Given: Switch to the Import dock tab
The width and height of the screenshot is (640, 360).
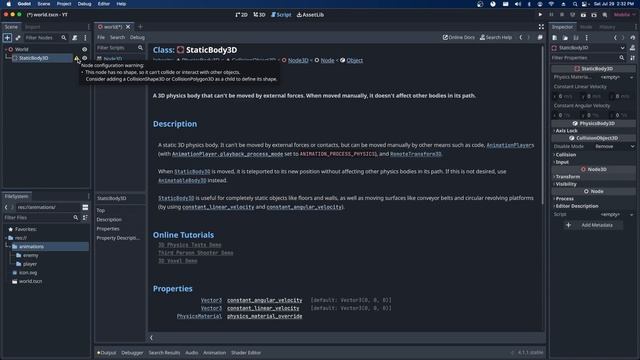Looking at the screenshot, I should click(33, 27).
